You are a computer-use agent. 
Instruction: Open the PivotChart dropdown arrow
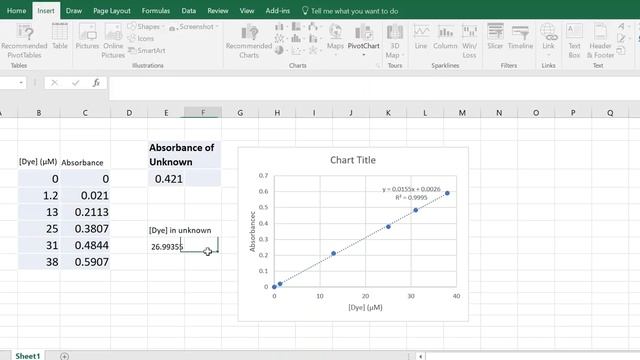tap(363, 54)
